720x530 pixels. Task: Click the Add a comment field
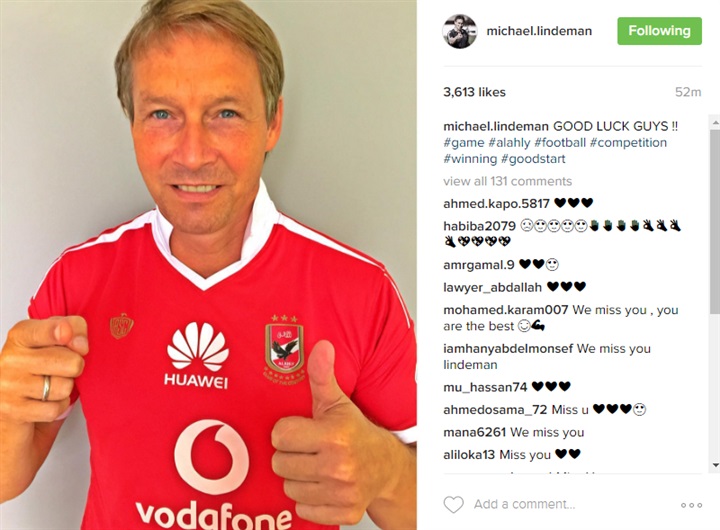click(x=524, y=504)
